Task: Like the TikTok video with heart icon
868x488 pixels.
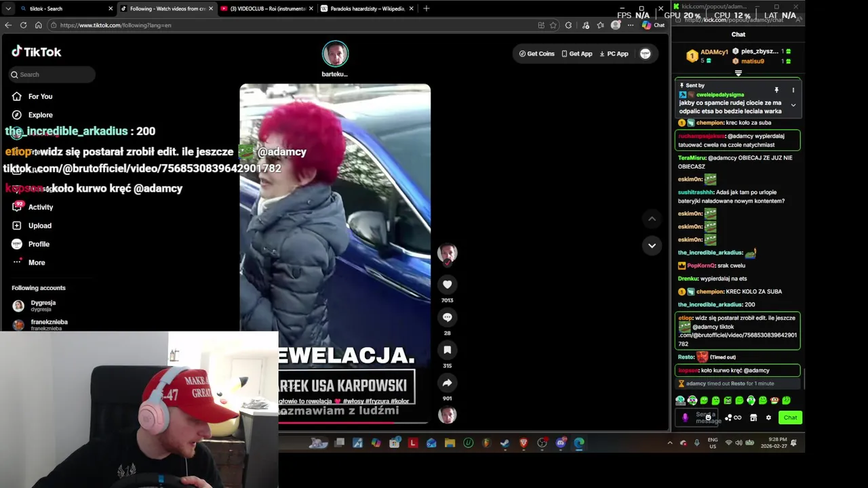Action: point(447,285)
